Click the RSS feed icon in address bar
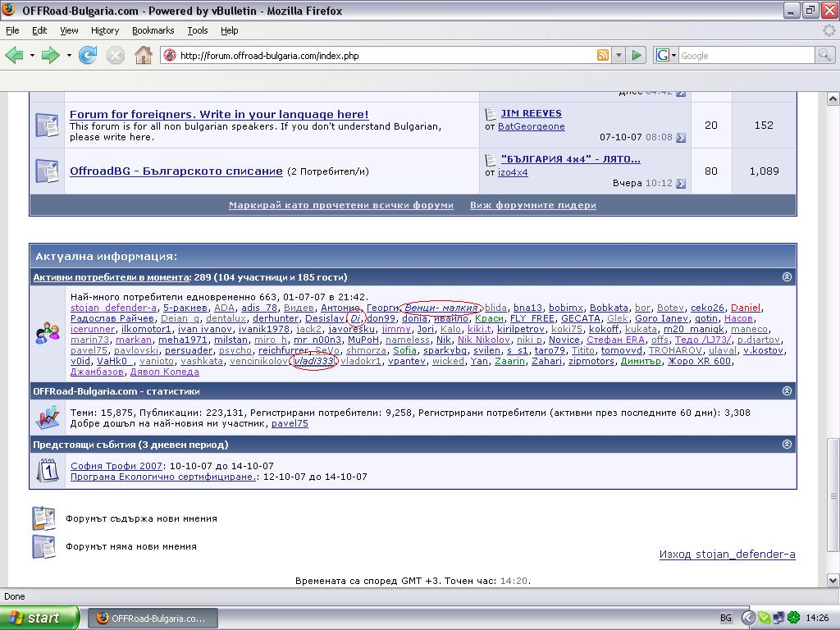Screen dimensions: 840x630 pyautogui.click(x=603, y=55)
